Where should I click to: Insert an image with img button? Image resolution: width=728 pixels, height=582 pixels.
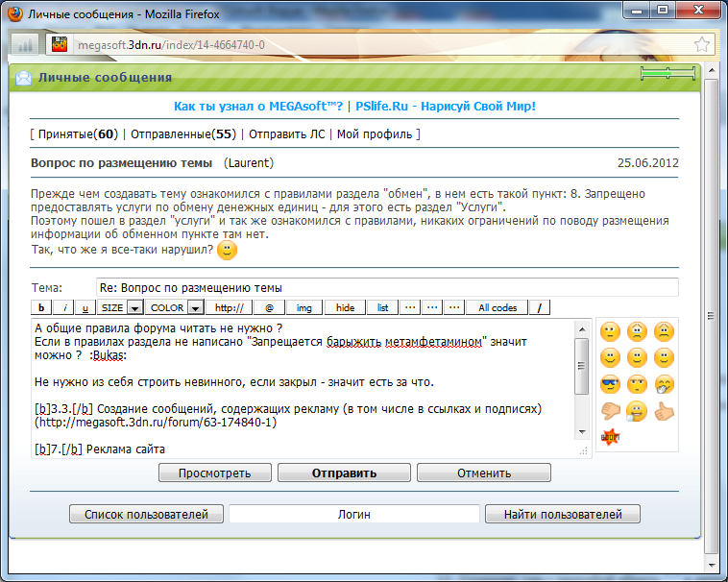click(304, 307)
